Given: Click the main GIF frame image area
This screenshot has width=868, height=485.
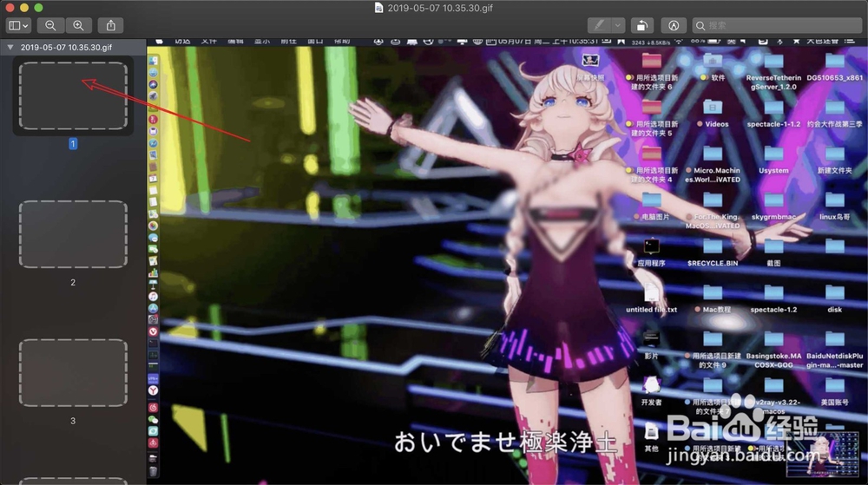Looking at the screenshot, I should (507, 261).
